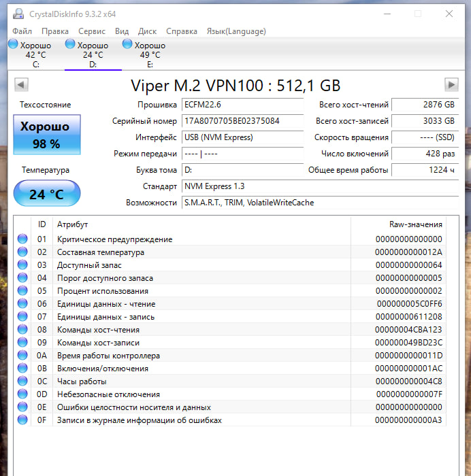Click status dot of attribute 09 Команды хост-записи
Viewport: 471px width, 476px height.
pos(22,343)
